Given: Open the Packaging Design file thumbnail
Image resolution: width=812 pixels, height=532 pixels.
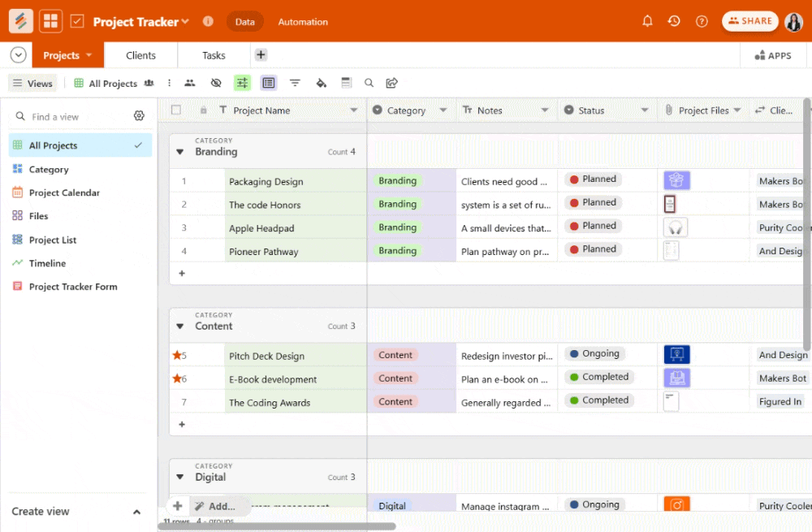Looking at the screenshot, I should [x=676, y=180].
